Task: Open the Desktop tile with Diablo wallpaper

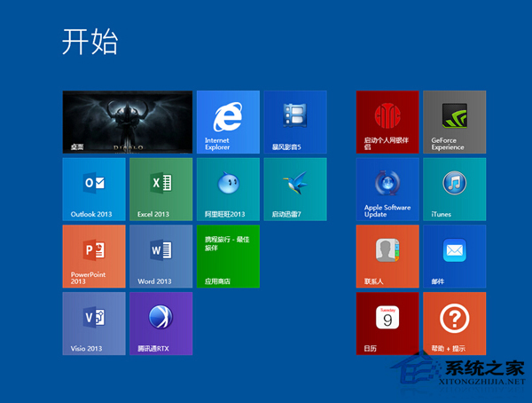Action: tap(128, 122)
